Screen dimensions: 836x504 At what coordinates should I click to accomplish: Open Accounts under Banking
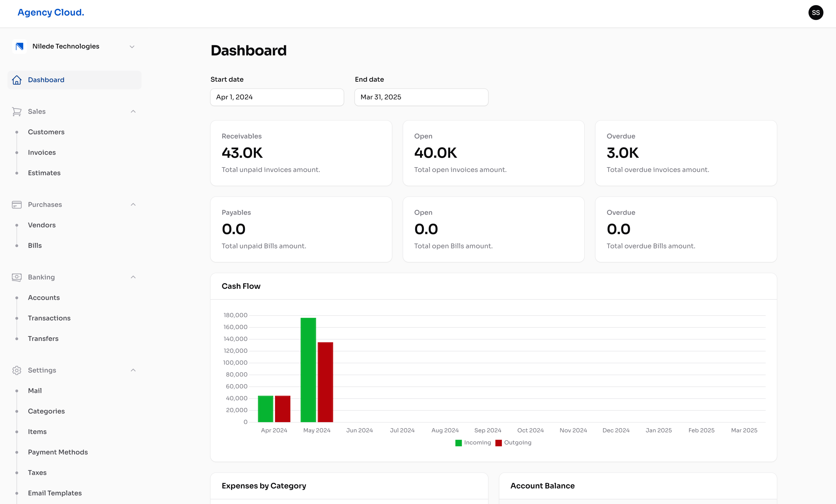[x=44, y=297]
